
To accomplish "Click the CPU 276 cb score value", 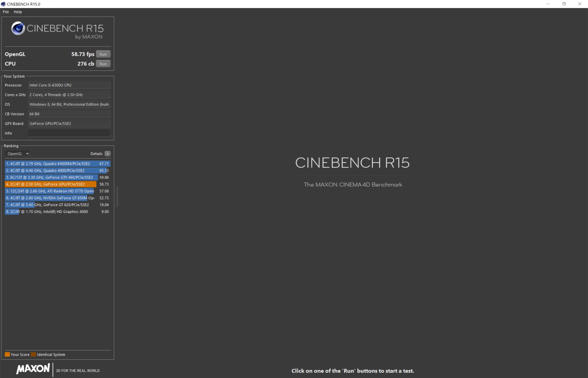I will click(86, 64).
